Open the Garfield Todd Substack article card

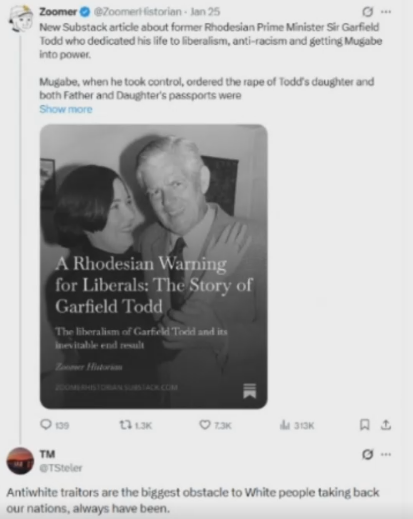pyautogui.click(x=154, y=266)
